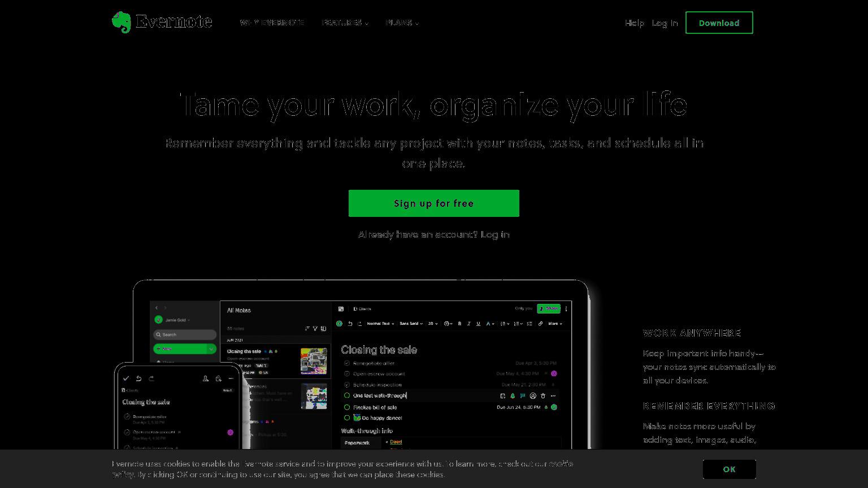Open the floor plan thumbnail note

[314, 396]
